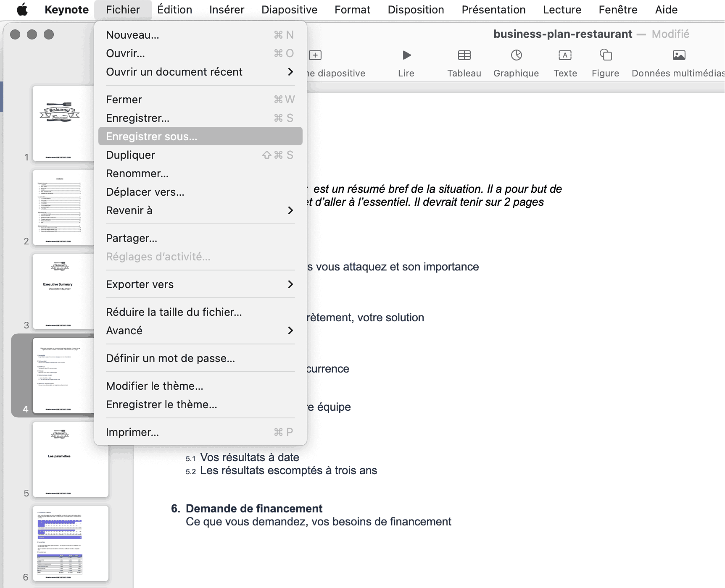Open the Format menu
The height and width of the screenshot is (588, 725).
[352, 10]
